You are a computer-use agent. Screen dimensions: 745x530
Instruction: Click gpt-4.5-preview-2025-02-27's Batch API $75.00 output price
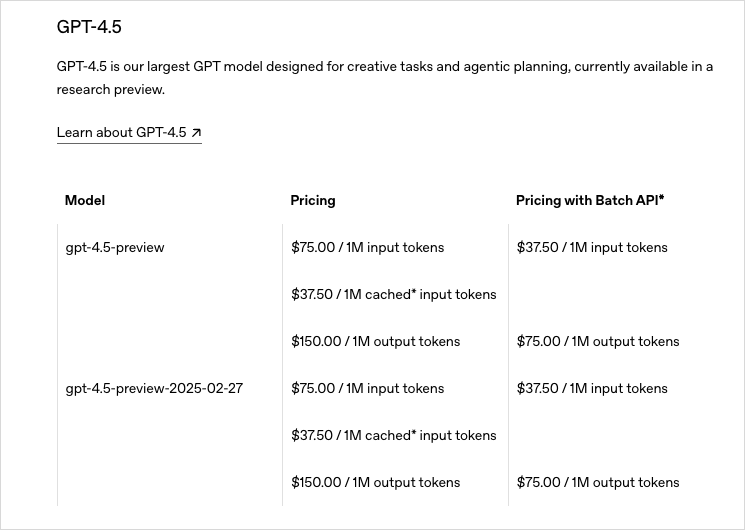(x=598, y=483)
